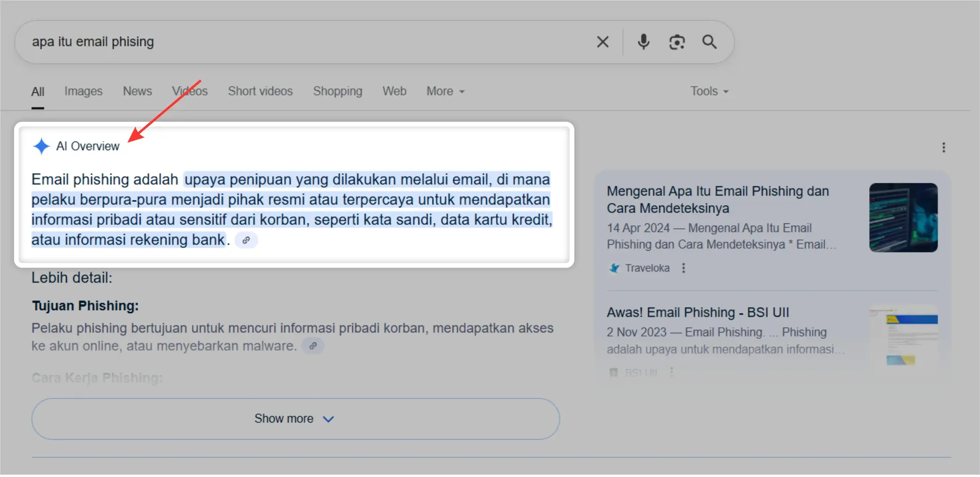Click the Traveloka source name

pyautogui.click(x=647, y=268)
